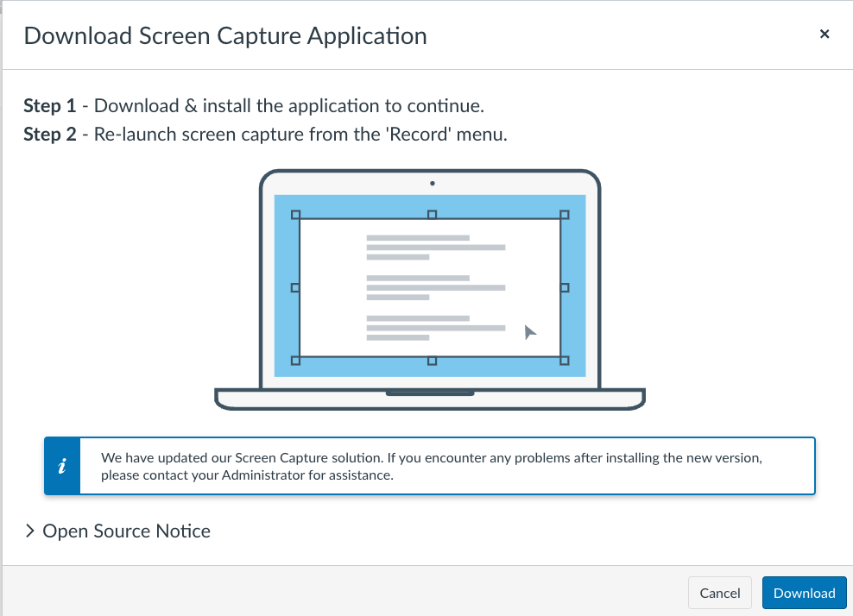
Task: Click the bottom-left handle of the capture frame
Action: (x=295, y=361)
